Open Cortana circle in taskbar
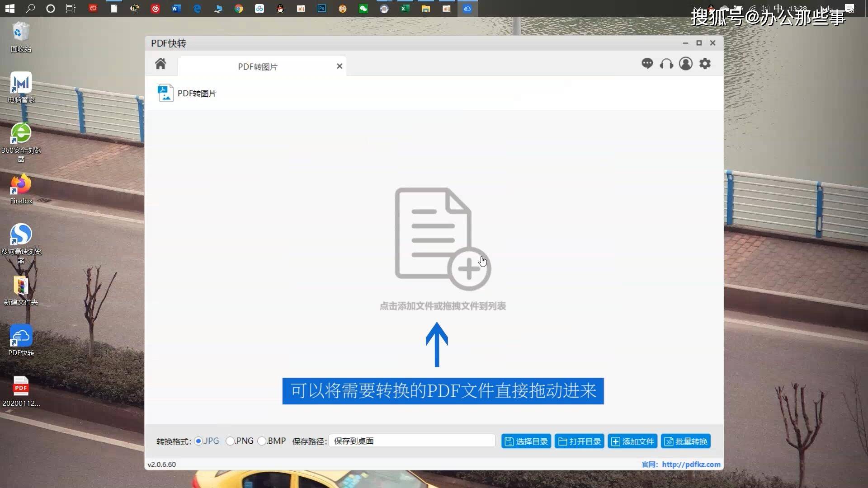The width and height of the screenshot is (868, 488). coord(51,9)
